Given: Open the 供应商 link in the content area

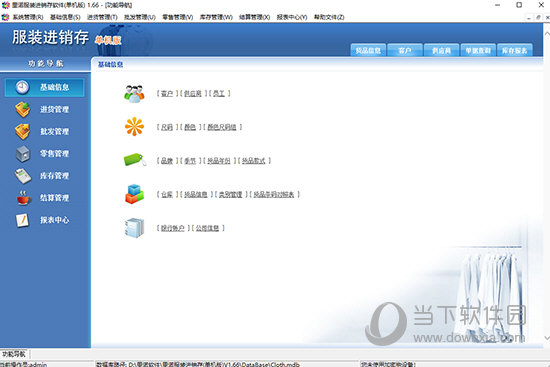Looking at the screenshot, I should (x=193, y=93).
